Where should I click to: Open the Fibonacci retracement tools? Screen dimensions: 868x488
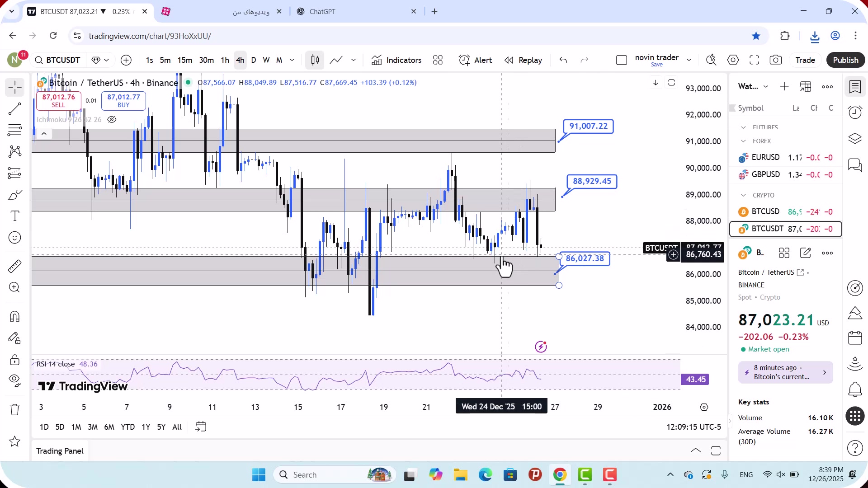click(x=15, y=130)
